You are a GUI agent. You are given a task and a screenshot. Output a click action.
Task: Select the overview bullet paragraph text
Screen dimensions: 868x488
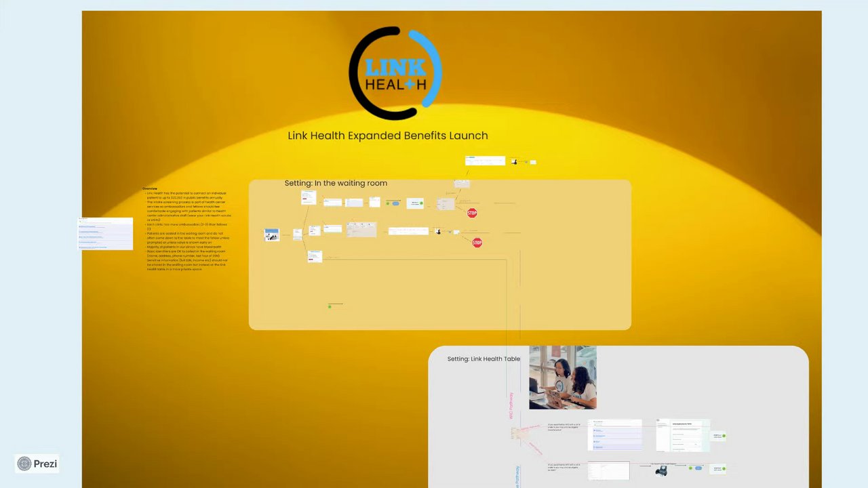[x=188, y=231]
